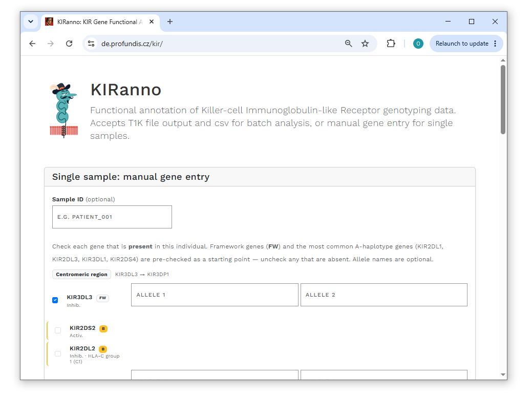Open the zoom magnifier in address bar

(x=349, y=44)
